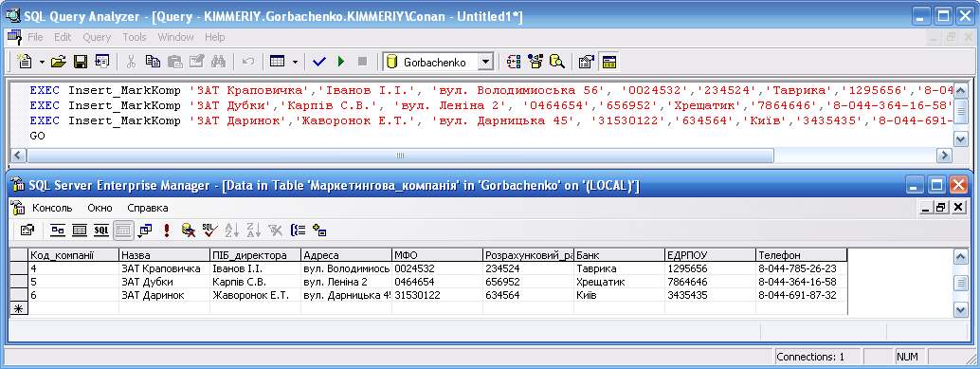This screenshot has height=369, width=980.
Task: Open Current Connection Properties icon
Action: click(587, 62)
